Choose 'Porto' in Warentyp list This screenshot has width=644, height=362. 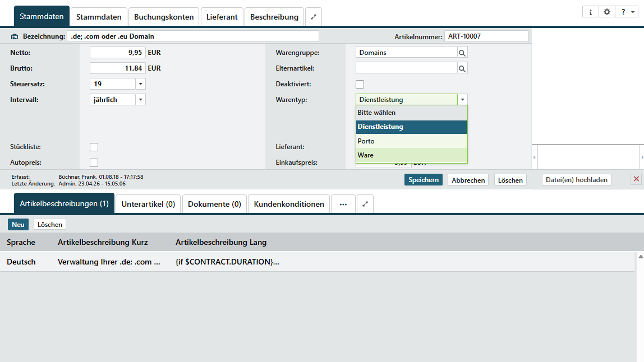coord(412,141)
